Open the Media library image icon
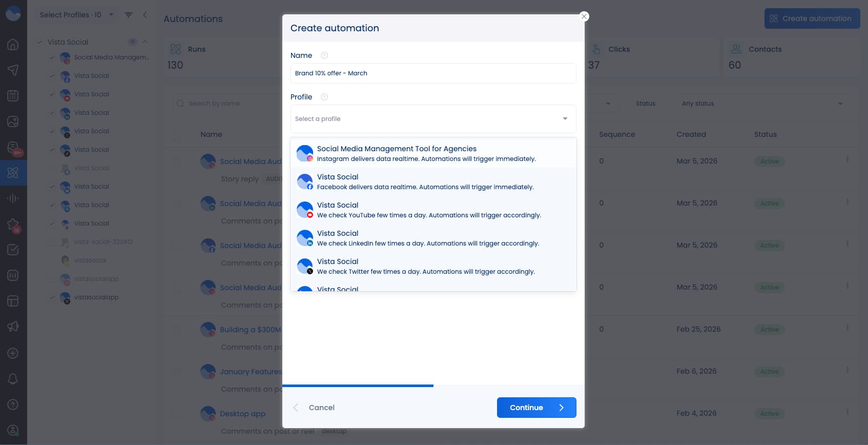 tap(13, 122)
